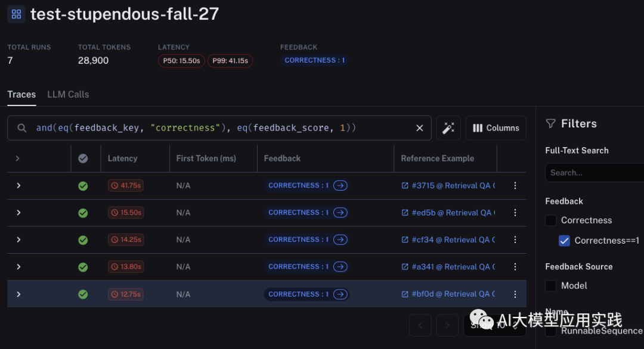The image size is (644, 349).
Task: Go to previous page of traces
Action: [420, 325]
